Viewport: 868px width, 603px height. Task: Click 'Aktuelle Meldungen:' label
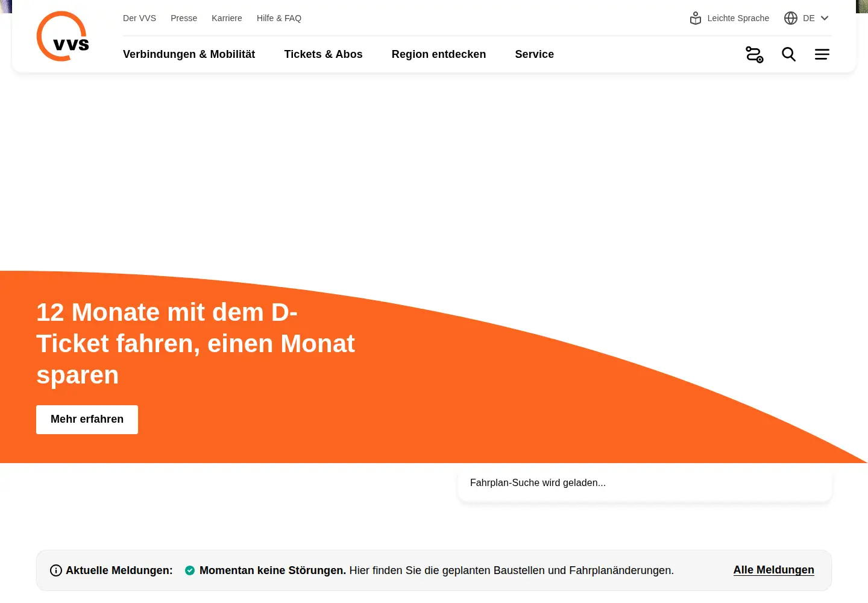point(119,570)
